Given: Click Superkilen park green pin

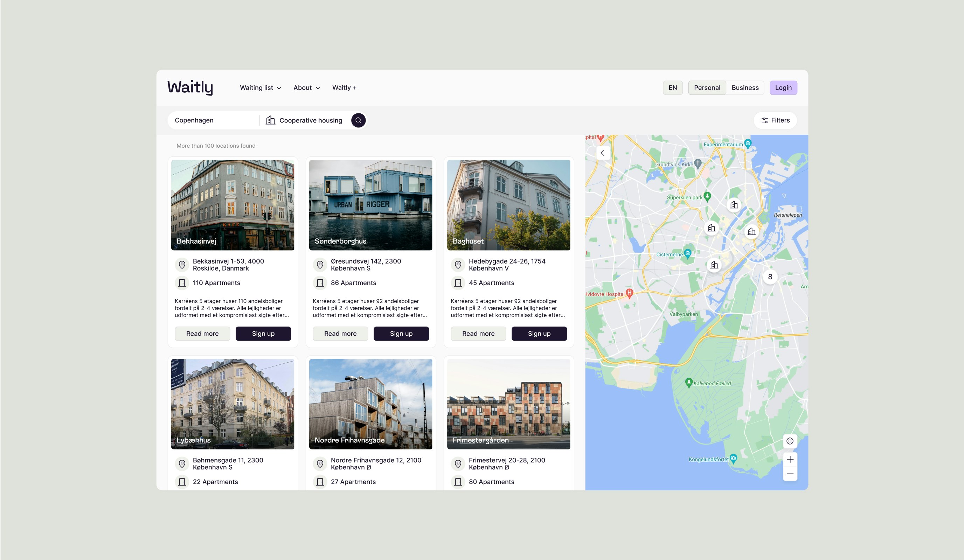Looking at the screenshot, I should click(x=707, y=197).
